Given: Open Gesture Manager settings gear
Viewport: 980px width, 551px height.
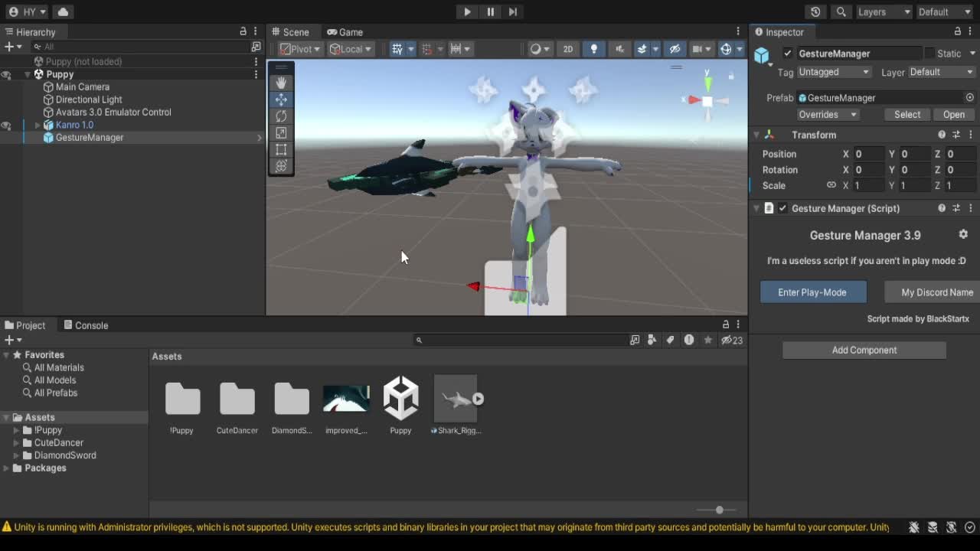Looking at the screenshot, I should tap(963, 234).
